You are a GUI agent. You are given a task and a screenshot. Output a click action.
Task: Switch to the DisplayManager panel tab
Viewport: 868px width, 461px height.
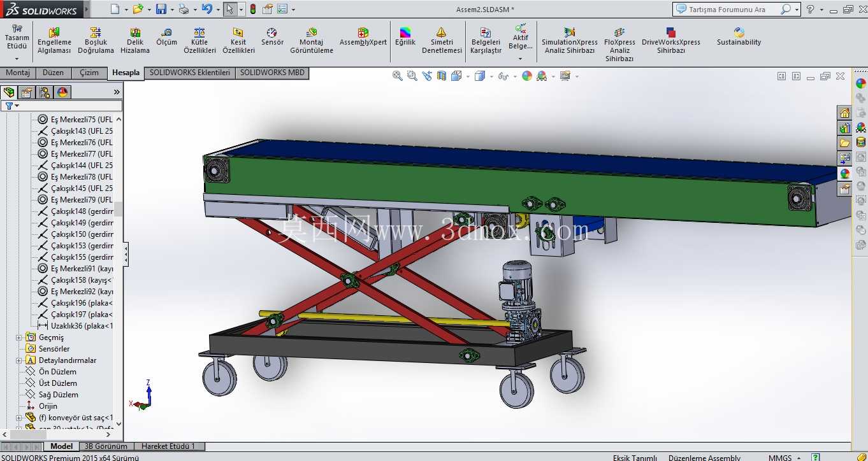point(62,92)
